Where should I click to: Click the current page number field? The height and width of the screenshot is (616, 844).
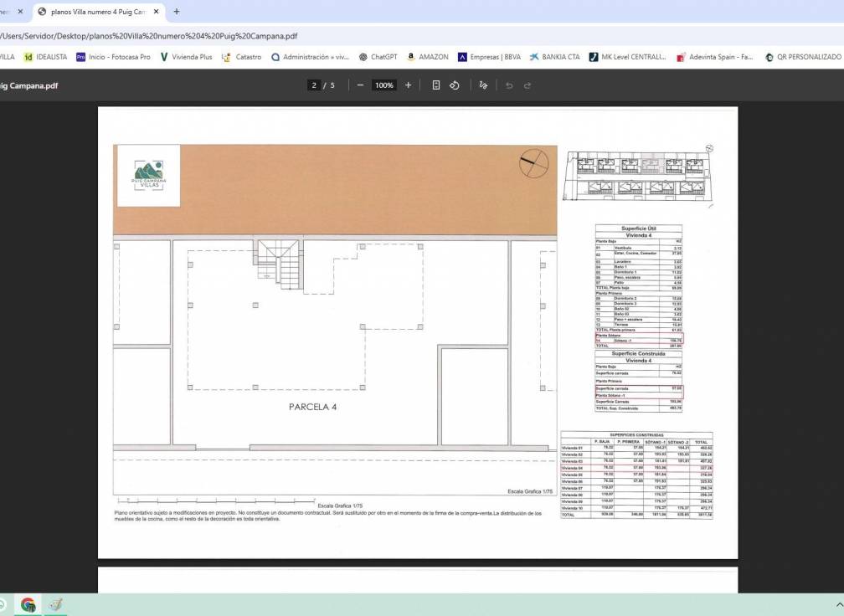315,85
